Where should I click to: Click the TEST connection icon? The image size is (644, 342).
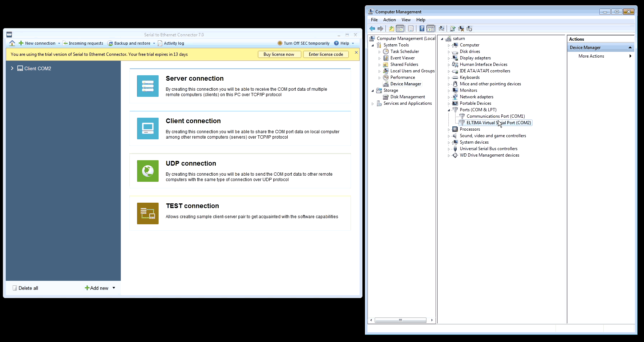[148, 213]
